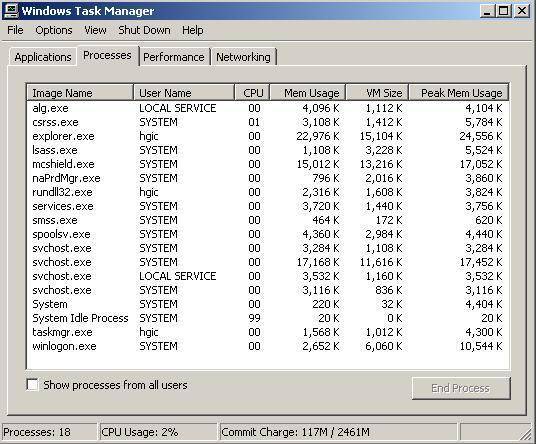The image size is (536, 444).
Task: Switch to the Performance tab
Action: [x=174, y=57]
